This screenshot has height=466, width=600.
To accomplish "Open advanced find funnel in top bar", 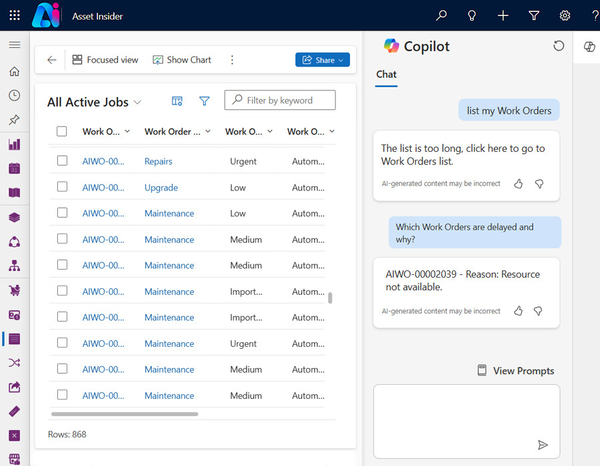I will pos(534,16).
